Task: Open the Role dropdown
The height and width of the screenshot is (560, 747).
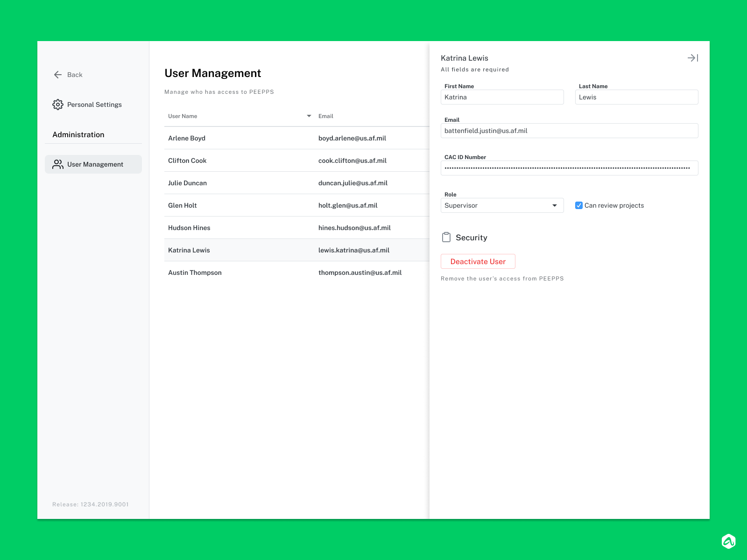Action: 502,205
